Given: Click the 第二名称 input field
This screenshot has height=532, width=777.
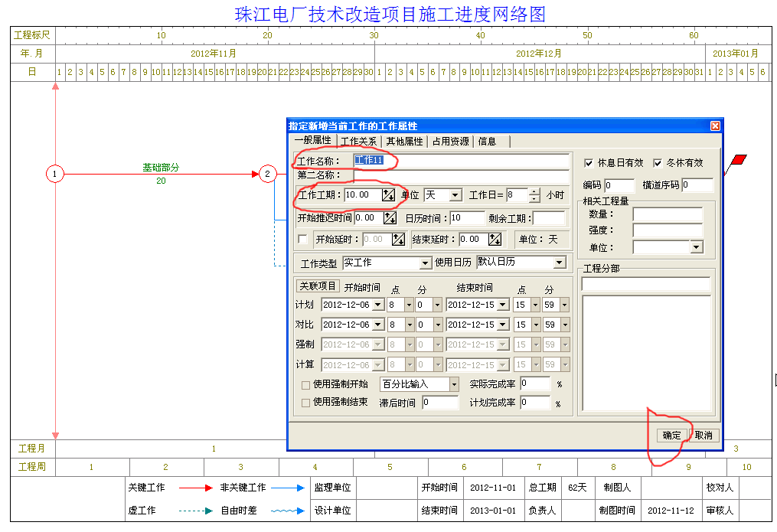Looking at the screenshot, I should 462,175.
